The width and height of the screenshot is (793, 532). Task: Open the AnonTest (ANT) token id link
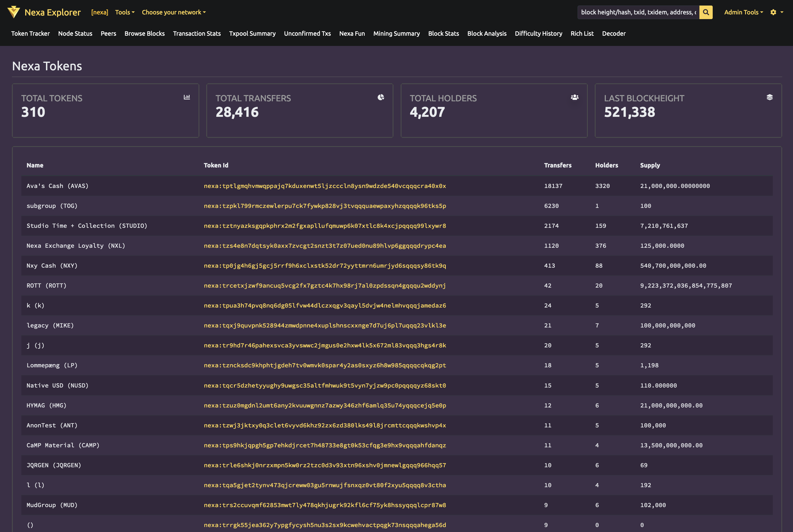point(325,425)
